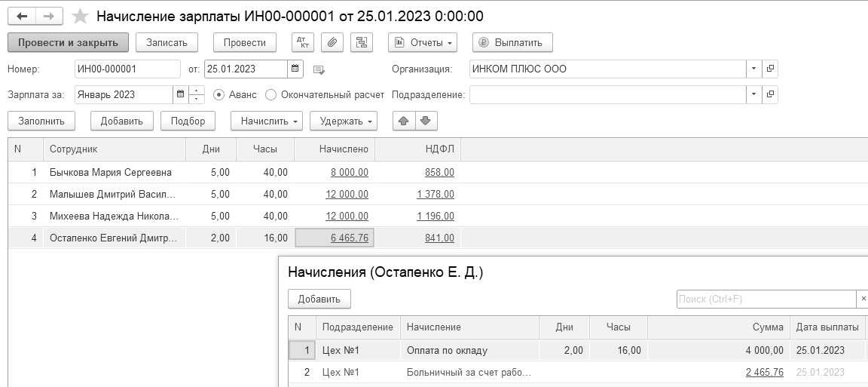Open document structure icon
The height and width of the screenshot is (387, 868).
(x=362, y=42)
